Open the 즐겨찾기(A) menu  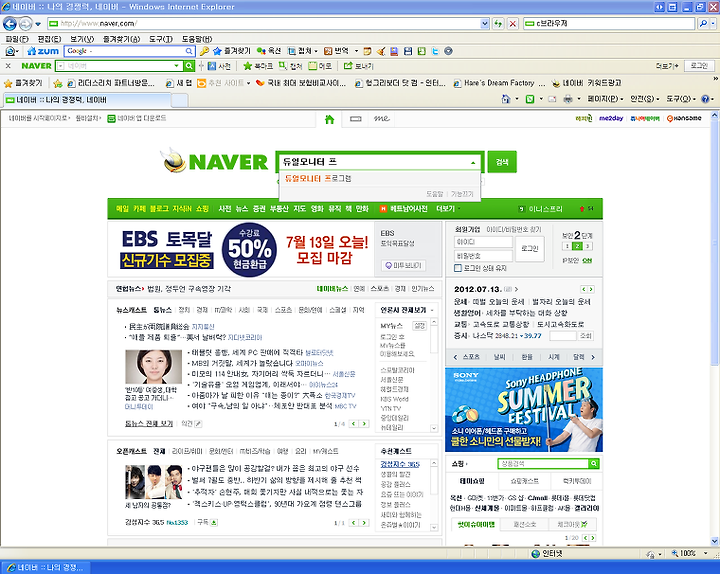pos(121,39)
